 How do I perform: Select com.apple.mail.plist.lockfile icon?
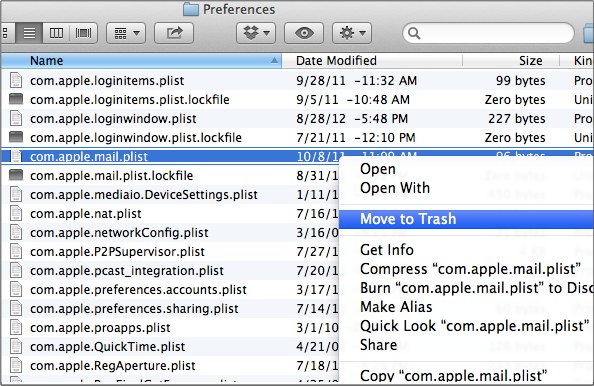pos(16,175)
